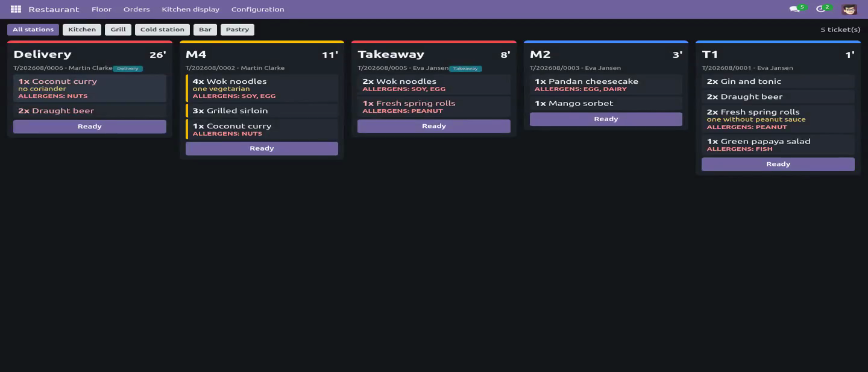Click the 26' timer on Delivery ticket

(158, 55)
